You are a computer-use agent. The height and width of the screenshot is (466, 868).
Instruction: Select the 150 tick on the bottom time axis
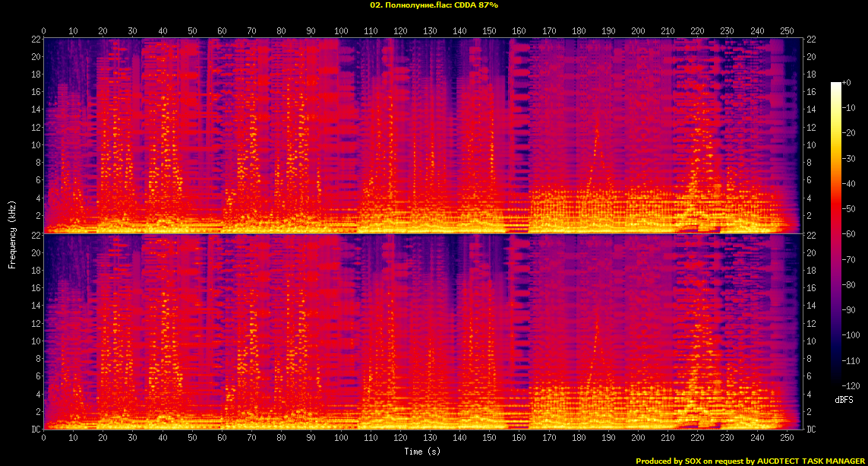(489, 437)
